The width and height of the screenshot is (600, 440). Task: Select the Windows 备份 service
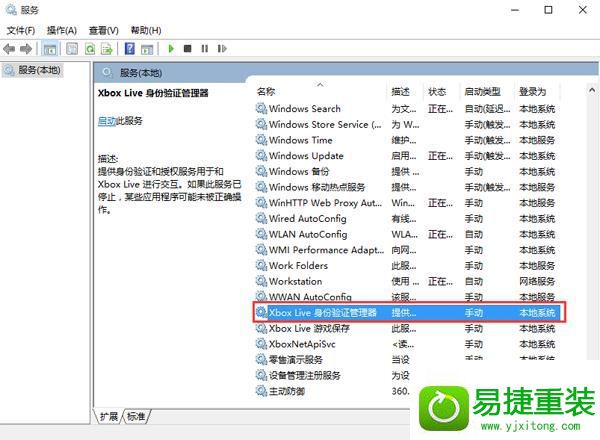408,171
